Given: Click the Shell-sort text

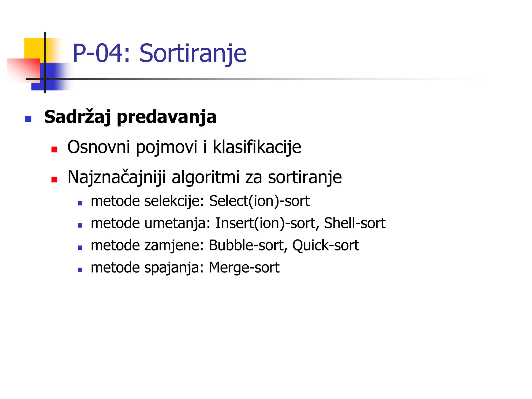Looking at the screenshot, I should click(x=355, y=223).
